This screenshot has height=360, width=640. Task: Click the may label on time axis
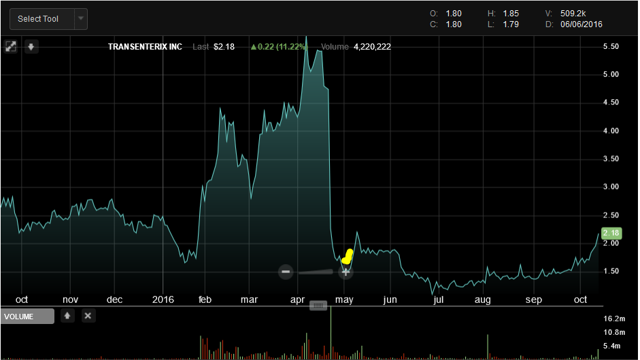click(344, 300)
